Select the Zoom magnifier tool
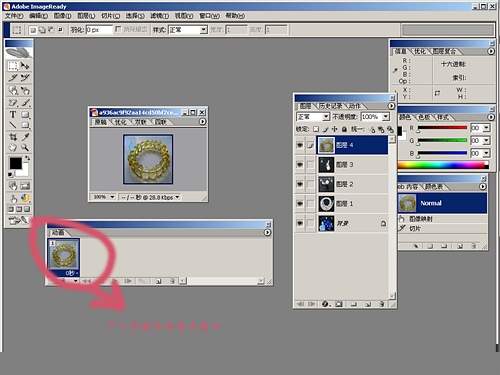The height and width of the screenshot is (375, 500). coord(25,147)
